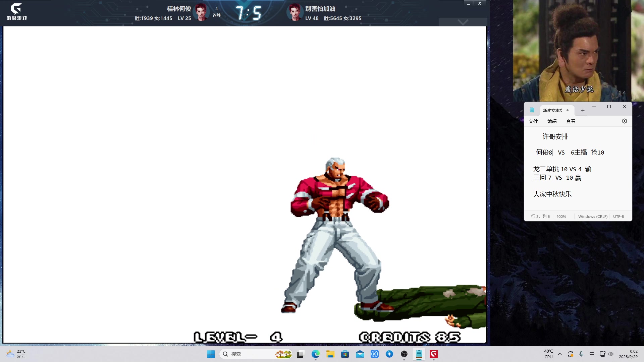Open the Mail app from taskbar
This screenshot has height=362, width=644.
pyautogui.click(x=360, y=354)
